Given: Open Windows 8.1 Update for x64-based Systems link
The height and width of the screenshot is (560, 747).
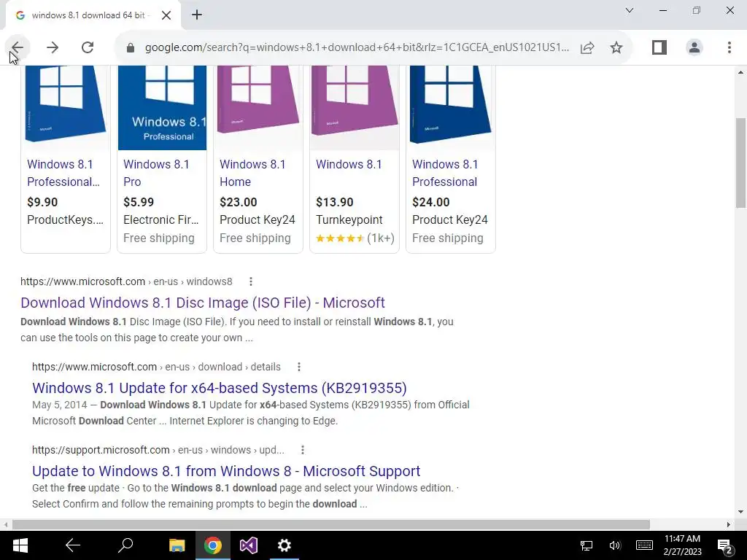Looking at the screenshot, I should [219, 388].
